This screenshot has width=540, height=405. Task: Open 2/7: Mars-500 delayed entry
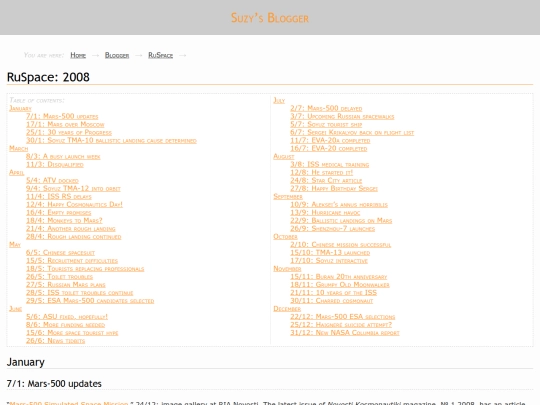pos(326,108)
